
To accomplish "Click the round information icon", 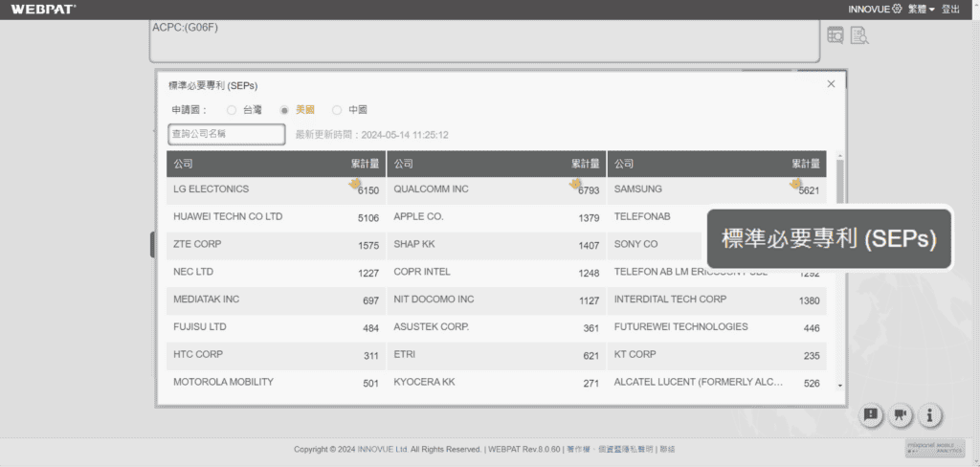I will (929, 415).
